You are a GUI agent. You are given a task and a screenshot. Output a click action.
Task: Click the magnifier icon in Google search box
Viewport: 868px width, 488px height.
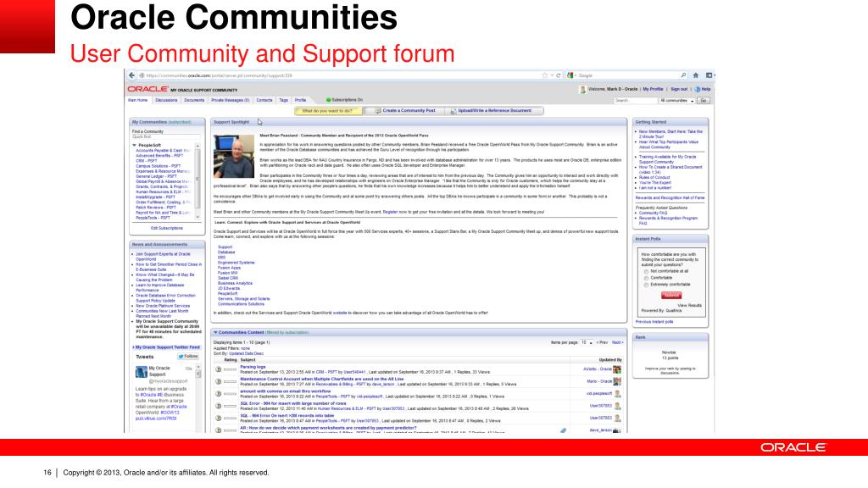[x=684, y=75]
